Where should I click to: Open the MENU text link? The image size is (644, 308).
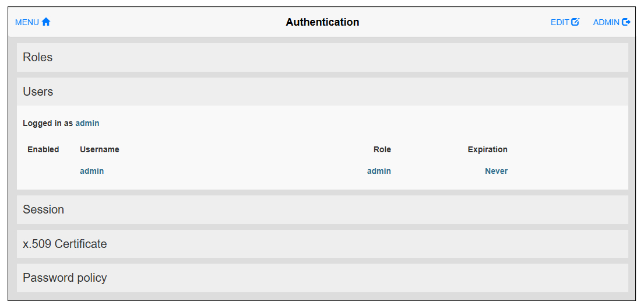[27, 22]
